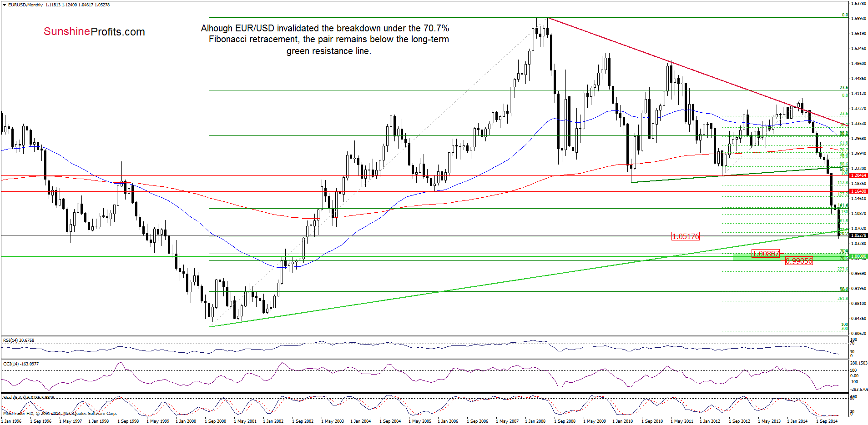868x425 pixels.
Task: Click the 1.25940 price axis value
Action: pyautogui.click(x=858, y=154)
